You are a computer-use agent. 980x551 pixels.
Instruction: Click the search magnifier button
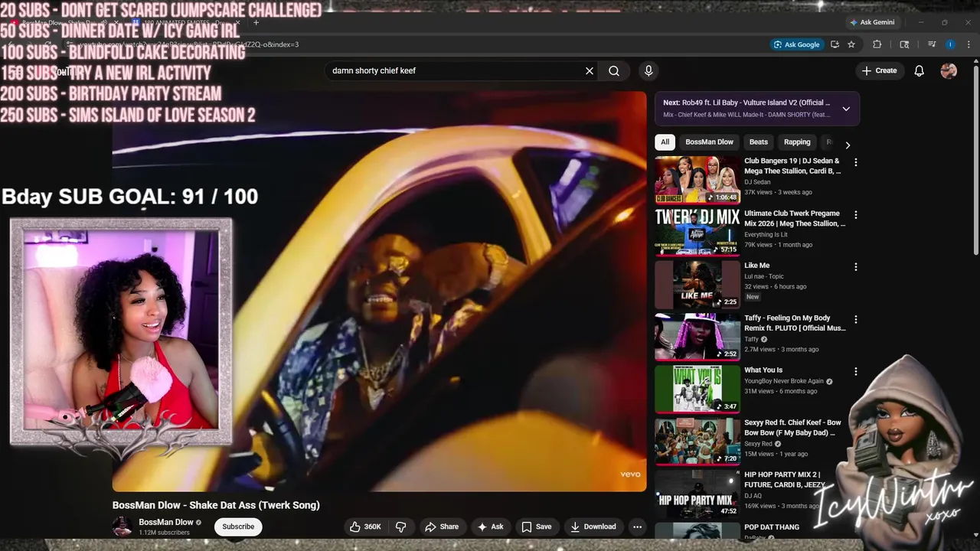614,70
